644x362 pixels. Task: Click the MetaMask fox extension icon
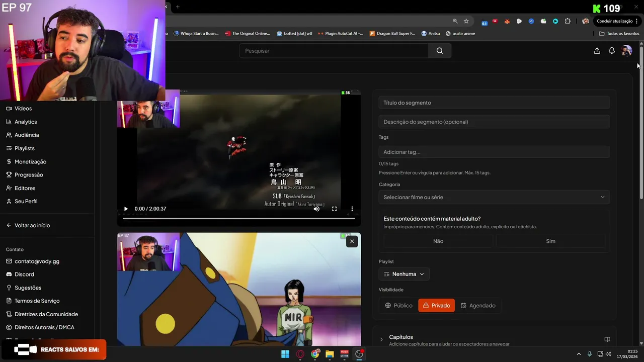click(507, 21)
